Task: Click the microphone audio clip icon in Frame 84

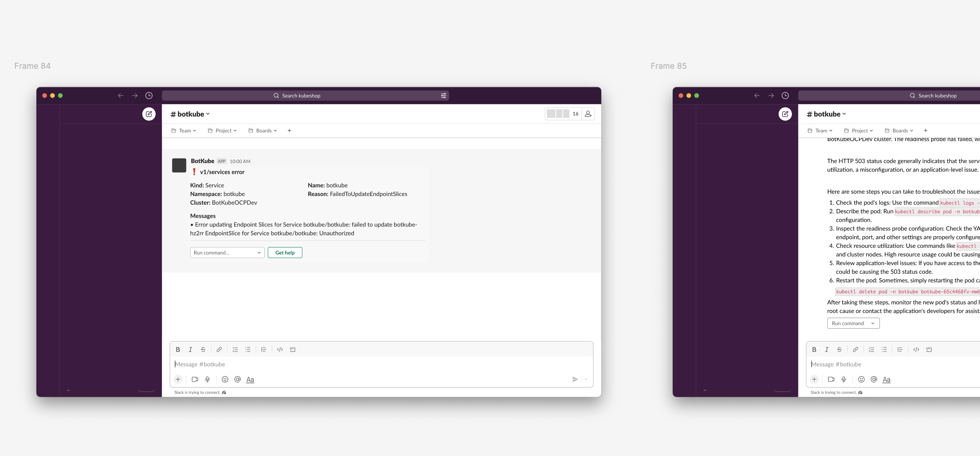Action: (x=207, y=379)
